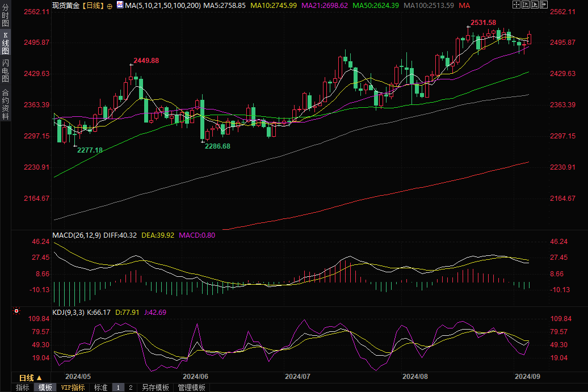Screen dimensions: 588x392
Task: Open 管理模板 template manager
Action: [191, 387]
